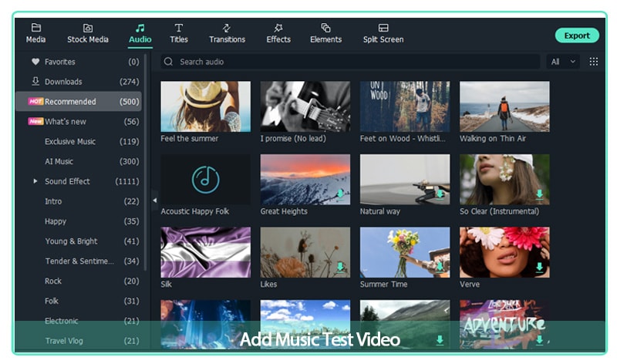Open the Effects tab

click(x=278, y=33)
